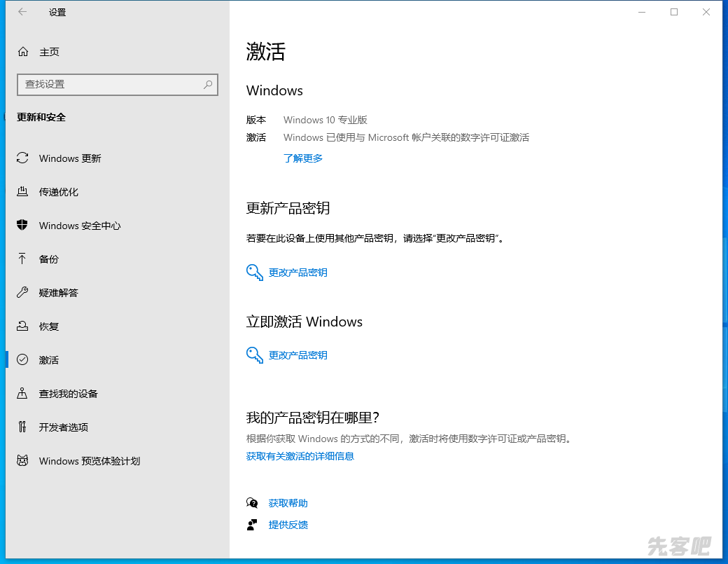Click the shield icon for Windows 安全中心
The image size is (728, 564).
click(x=22, y=226)
